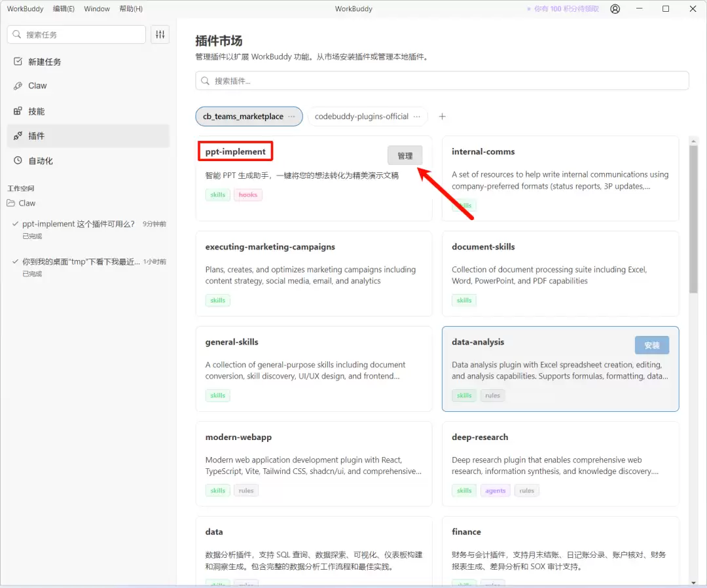This screenshot has height=588, width=707.
Task: Open the deep-research plugin card
Action: click(560, 463)
